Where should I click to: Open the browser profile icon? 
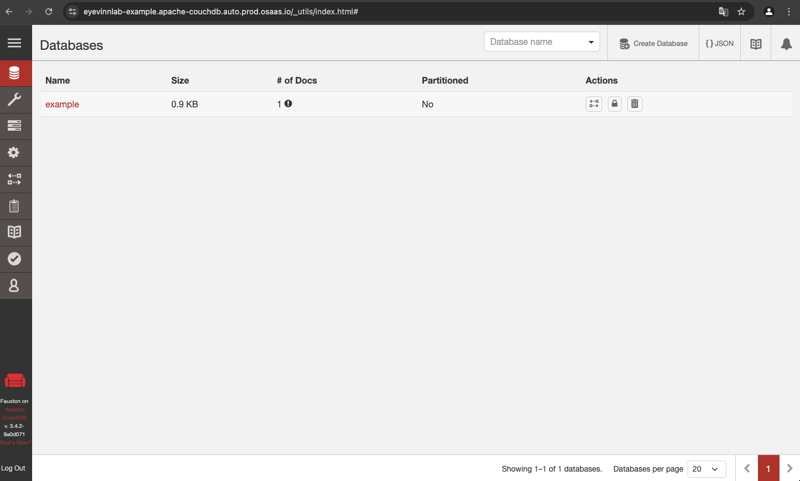click(x=768, y=11)
